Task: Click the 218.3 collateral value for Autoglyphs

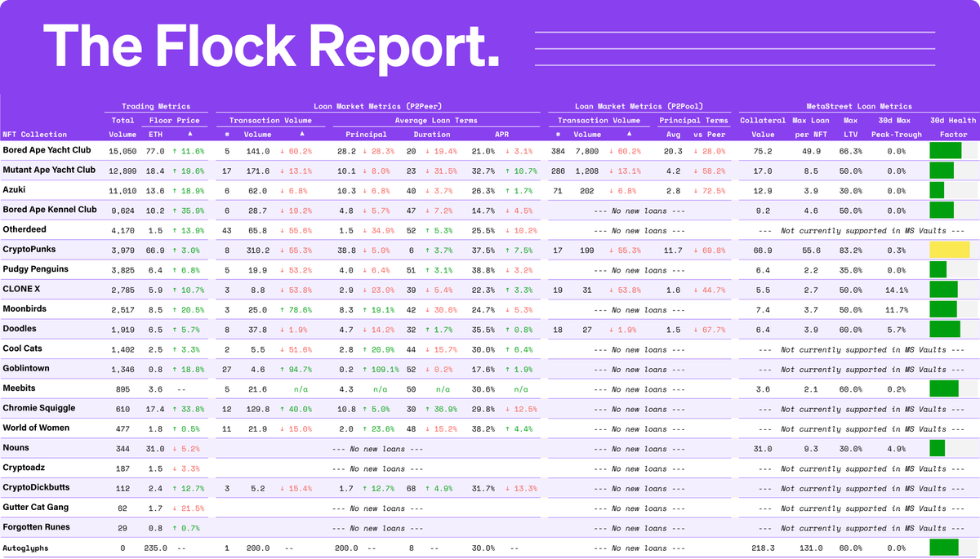Action: point(762,549)
